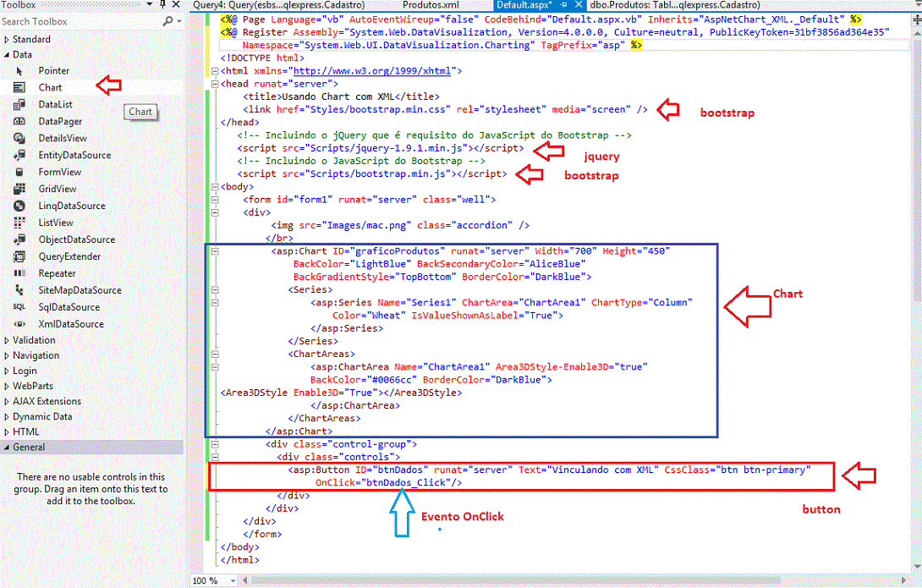Expand the HTML toolbox group
This screenshot has width=922, height=588.
[x=7, y=432]
